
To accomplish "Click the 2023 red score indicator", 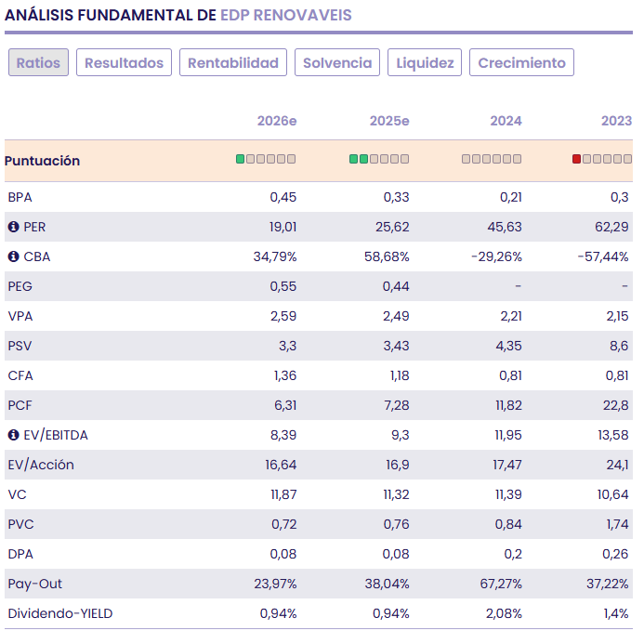I will [x=602, y=160].
